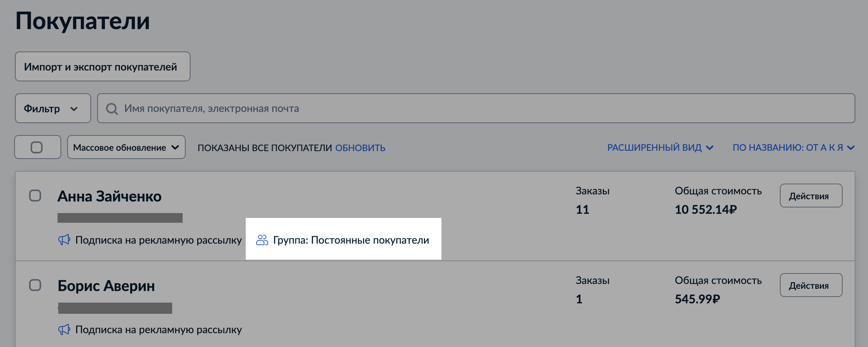Click the group people icon next to Постоянные покупатели
868x347 pixels.
[x=262, y=240]
